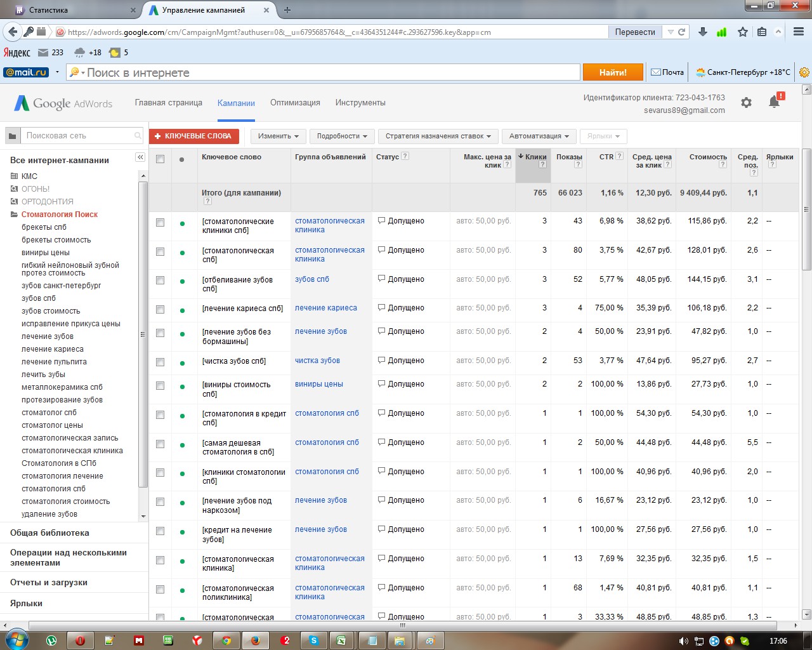Open Skype from the taskbar
812x650 pixels.
tap(313, 640)
